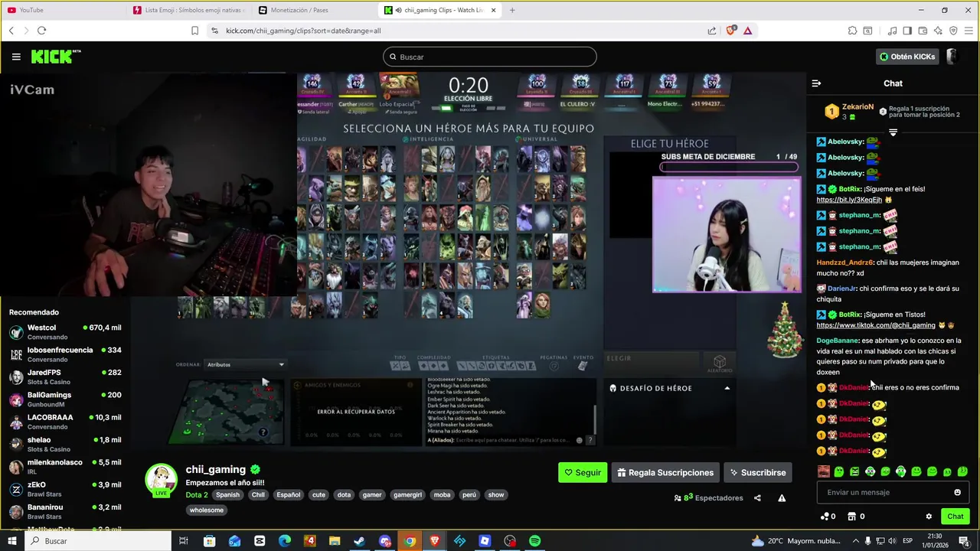Screen dimensions: 980x551
Task: Collapse the chat panel
Action: tap(816, 83)
